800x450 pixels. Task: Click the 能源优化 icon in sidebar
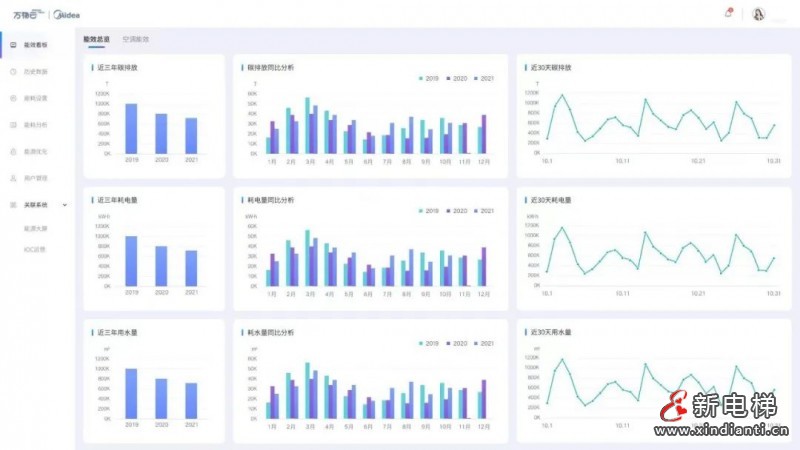click(13, 151)
